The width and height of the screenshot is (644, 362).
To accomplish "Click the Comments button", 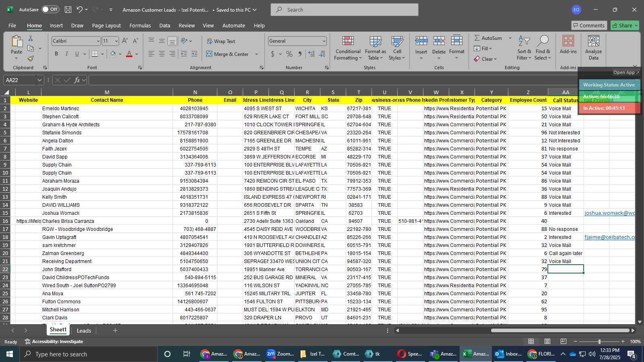I will click(589, 25).
